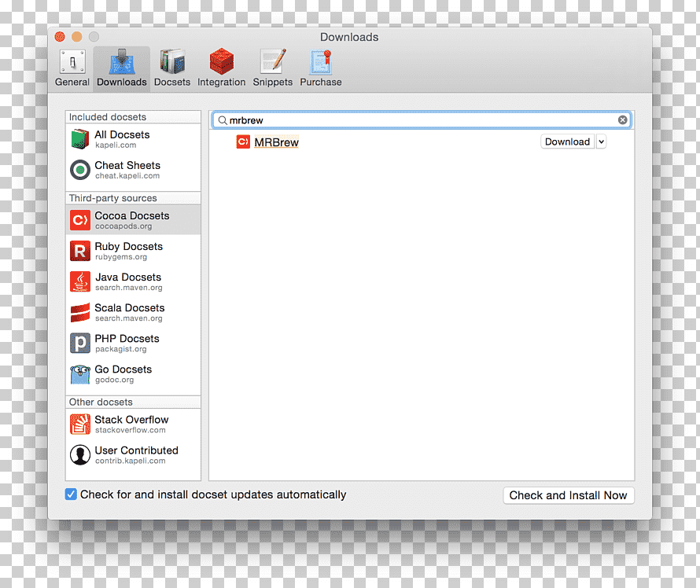This screenshot has height=588, width=700.
Task: Select the All Docsets source
Action: click(133, 139)
